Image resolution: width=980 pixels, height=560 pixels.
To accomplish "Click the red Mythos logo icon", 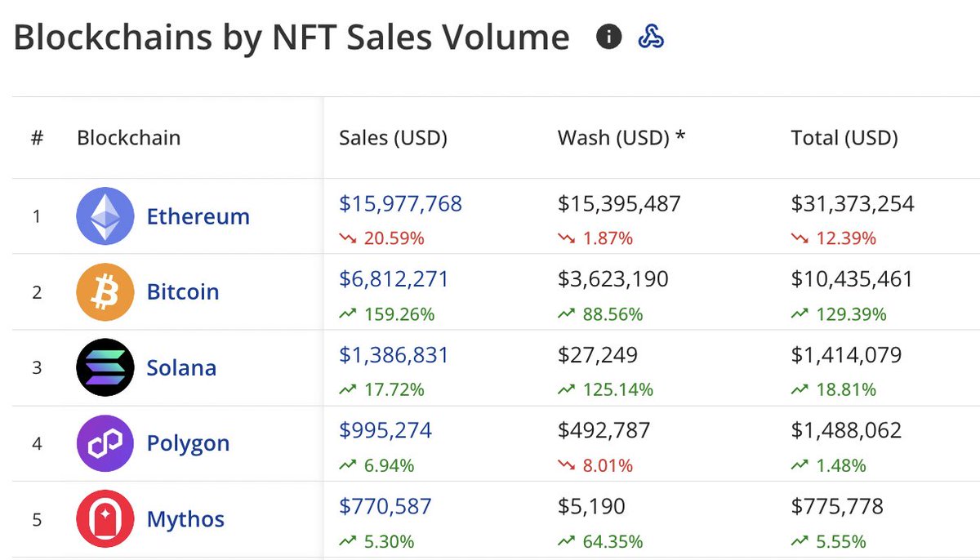I will click(x=105, y=518).
